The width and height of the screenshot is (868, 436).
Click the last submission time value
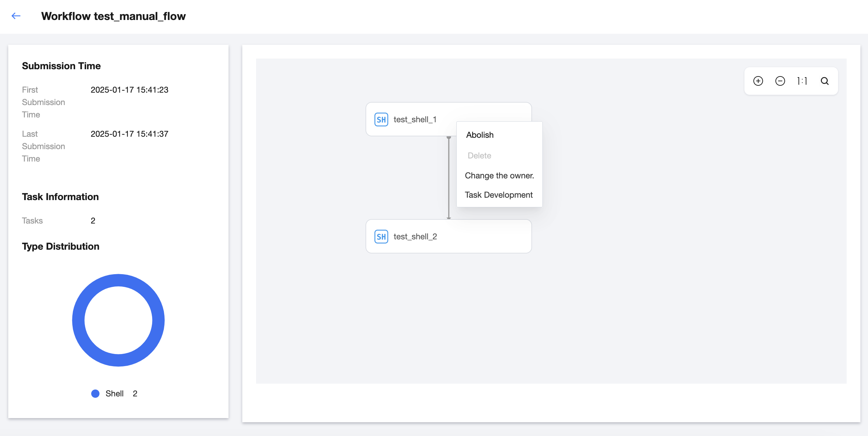pyautogui.click(x=129, y=134)
